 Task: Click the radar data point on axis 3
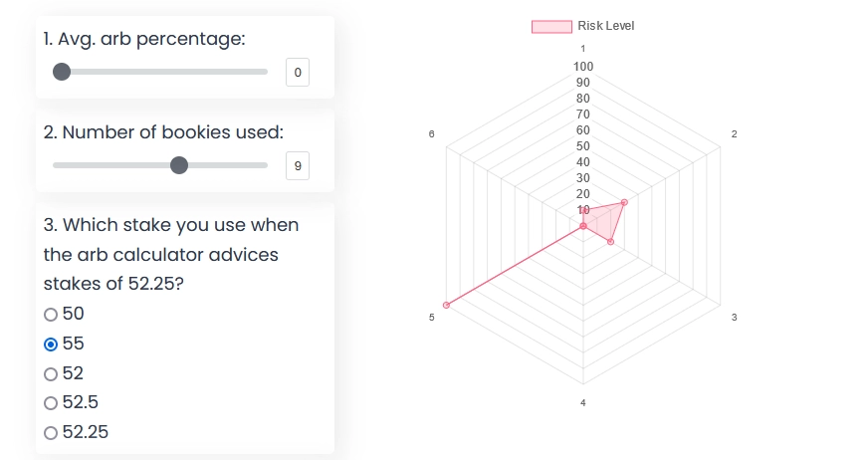(x=610, y=242)
